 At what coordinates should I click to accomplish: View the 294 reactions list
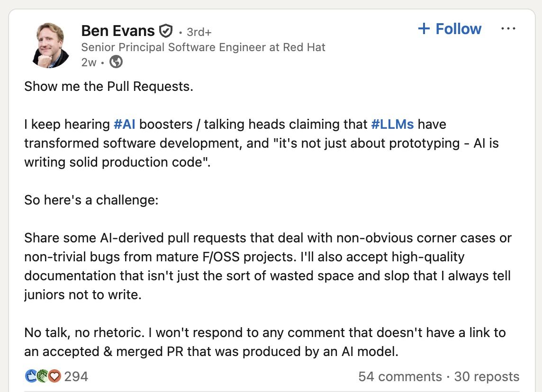tap(76, 377)
